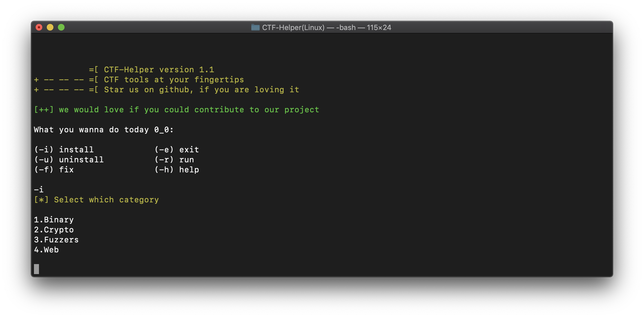Click the '(-f) fix' option text
This screenshot has height=318, width=644.
pos(54,170)
